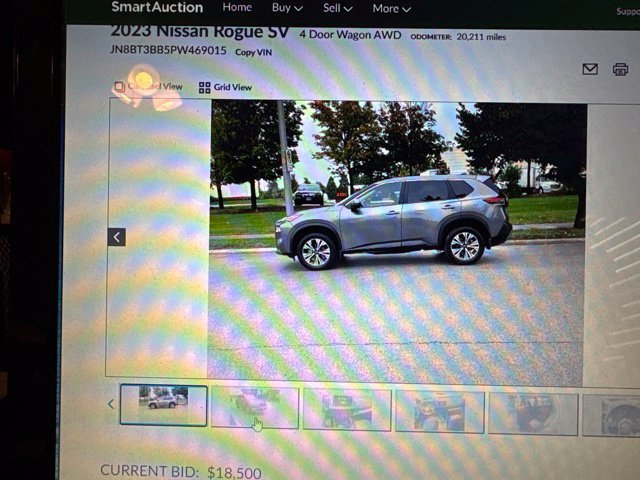Select the sixth wheel thumbnail
The height and width of the screenshot is (480, 640).
tap(611, 416)
